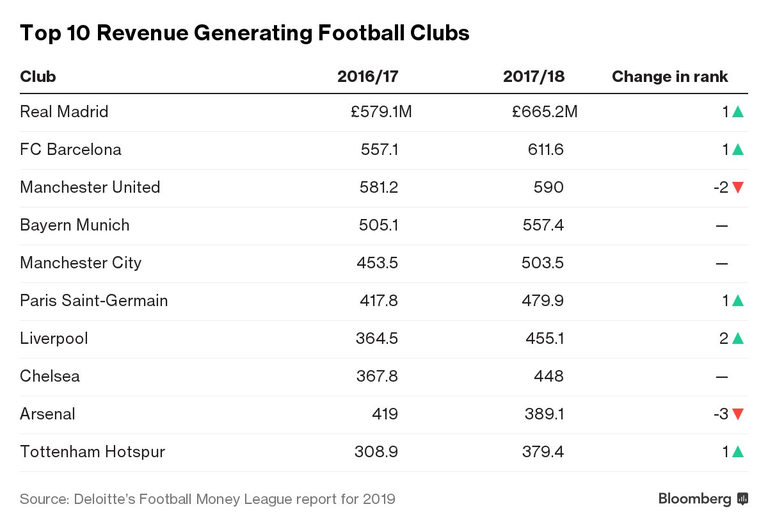Image resolution: width=768 pixels, height=527 pixels.
Task: Select the Manchester City club name
Action: tap(81, 263)
